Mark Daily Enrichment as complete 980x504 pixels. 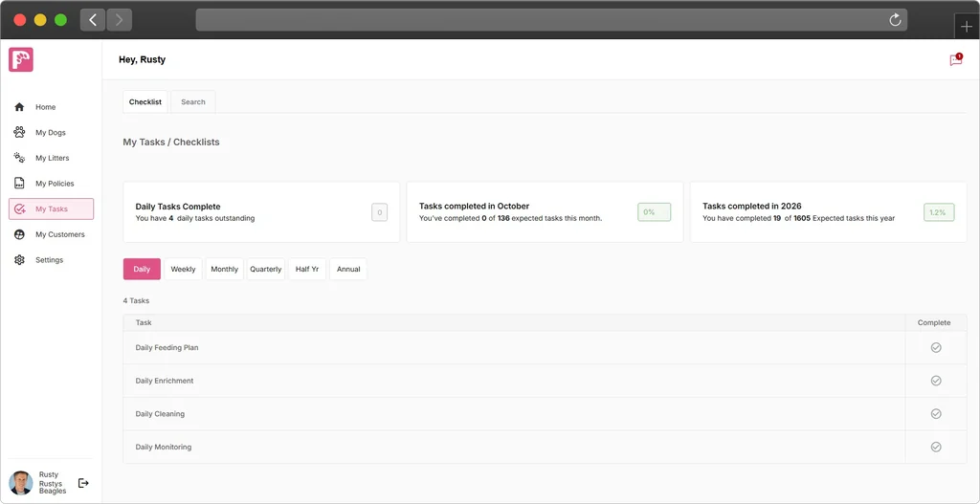936,381
